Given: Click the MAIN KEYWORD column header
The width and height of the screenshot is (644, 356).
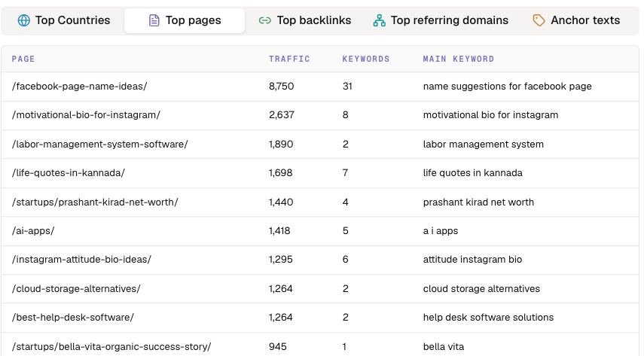Looking at the screenshot, I should (459, 59).
